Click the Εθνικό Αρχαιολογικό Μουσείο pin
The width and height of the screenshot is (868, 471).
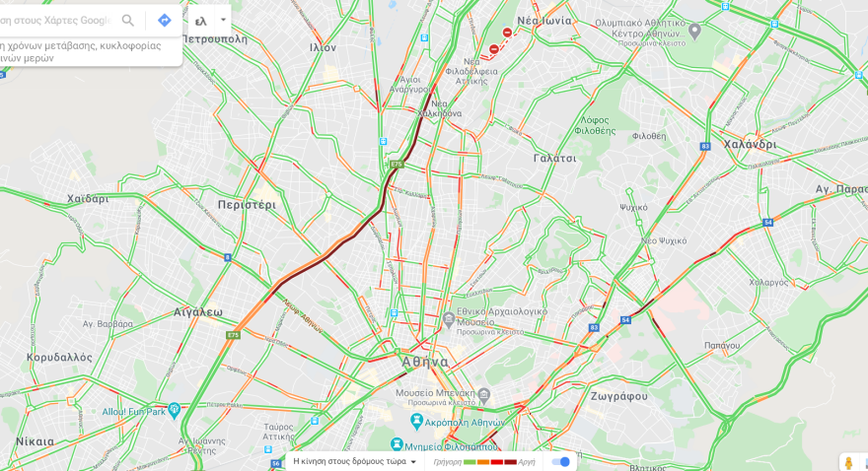[449, 319]
